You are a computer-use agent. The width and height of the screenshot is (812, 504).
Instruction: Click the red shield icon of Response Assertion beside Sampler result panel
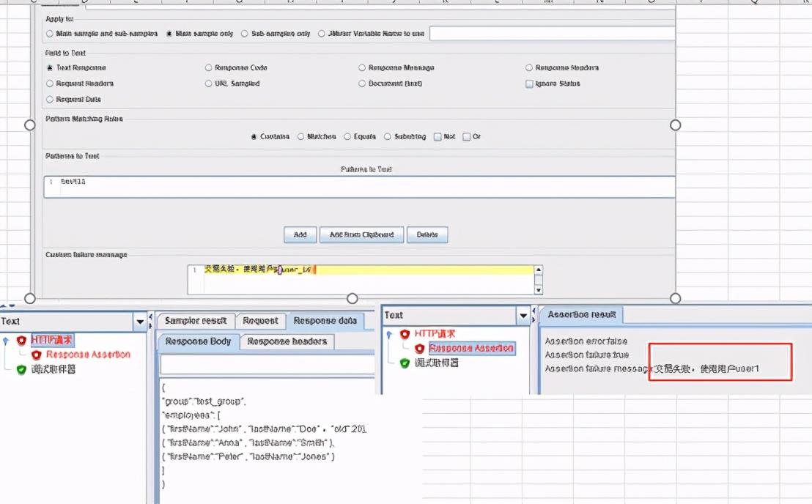(36, 355)
